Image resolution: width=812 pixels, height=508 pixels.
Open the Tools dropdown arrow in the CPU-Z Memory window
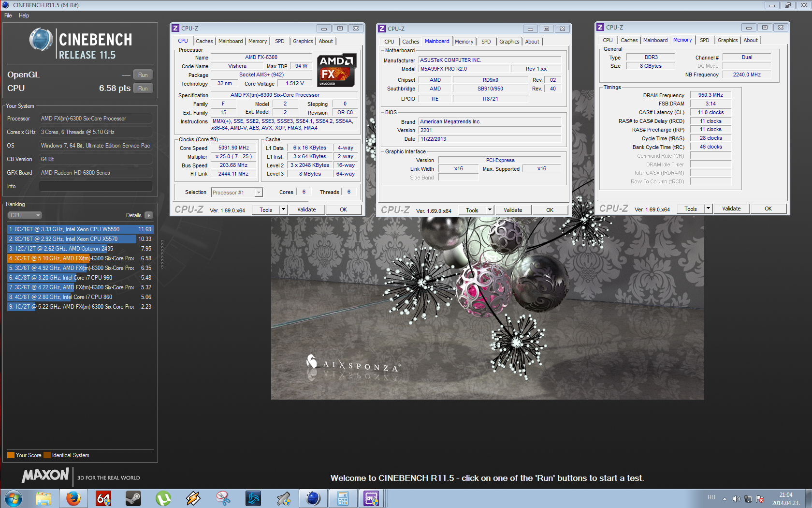coord(709,209)
